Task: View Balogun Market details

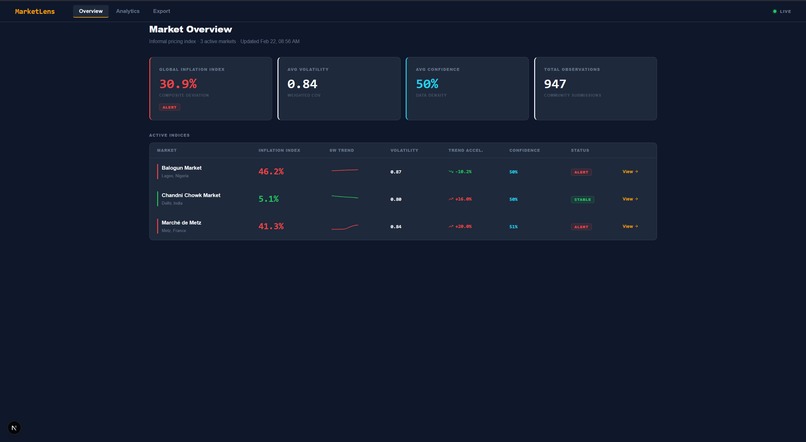Action: tap(630, 172)
